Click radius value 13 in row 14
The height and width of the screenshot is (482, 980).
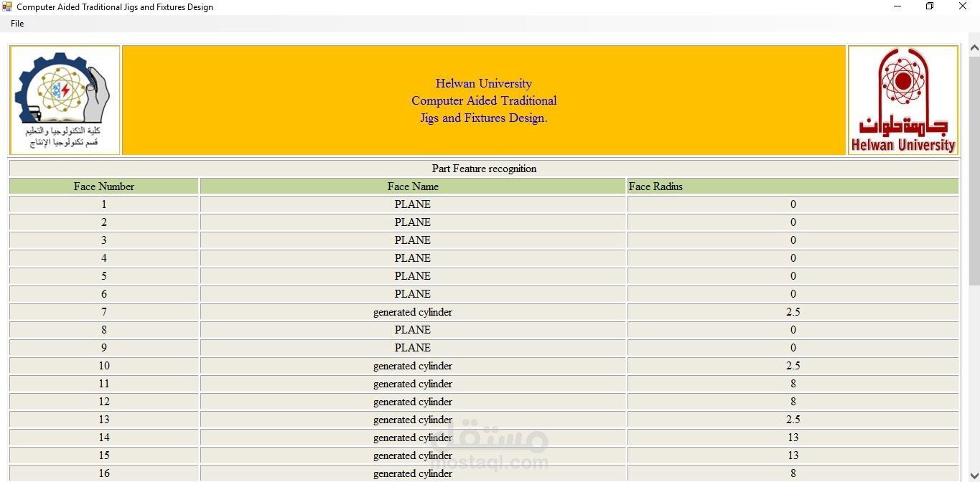click(x=793, y=438)
